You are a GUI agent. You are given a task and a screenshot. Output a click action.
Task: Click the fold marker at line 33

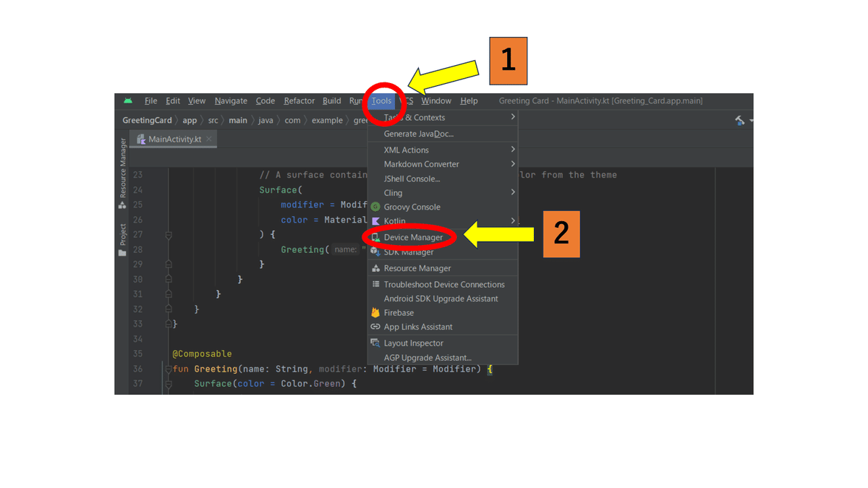(169, 324)
